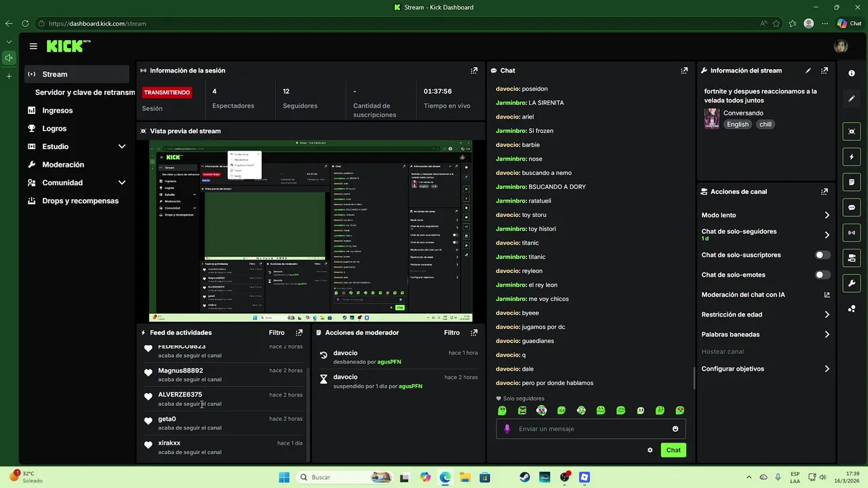Screen dimensions: 868x488
Task: Open Filtro in Feed de actividades
Action: [x=277, y=333]
